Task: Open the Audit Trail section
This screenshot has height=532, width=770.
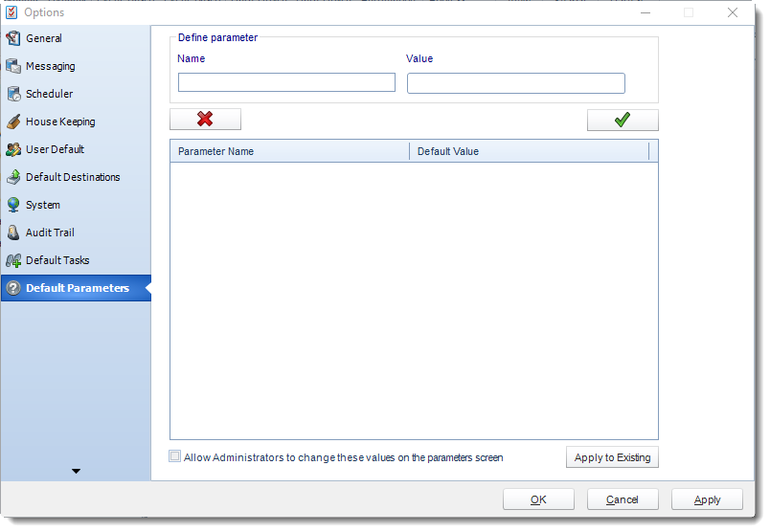Action: pyautogui.click(x=76, y=233)
